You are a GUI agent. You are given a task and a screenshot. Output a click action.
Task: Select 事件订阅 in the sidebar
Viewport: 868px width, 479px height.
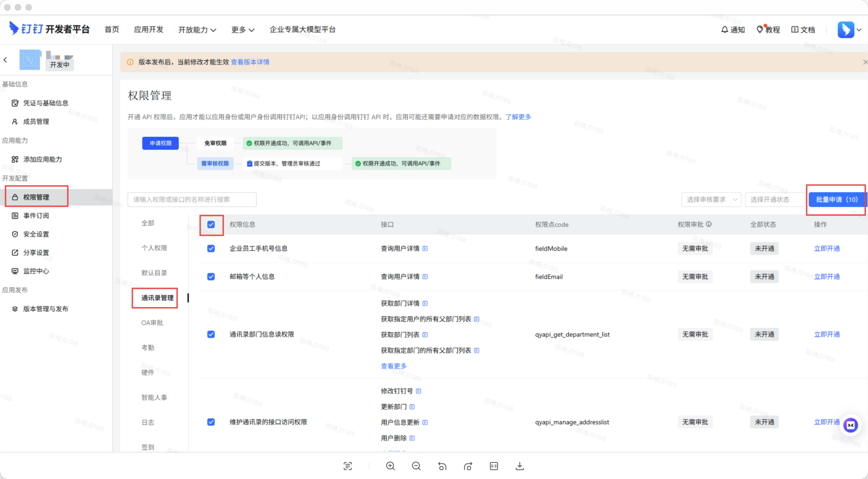pos(36,216)
